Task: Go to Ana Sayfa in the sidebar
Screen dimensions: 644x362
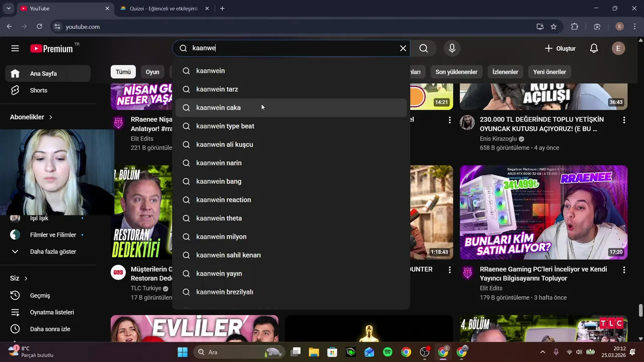Action: pos(48,73)
